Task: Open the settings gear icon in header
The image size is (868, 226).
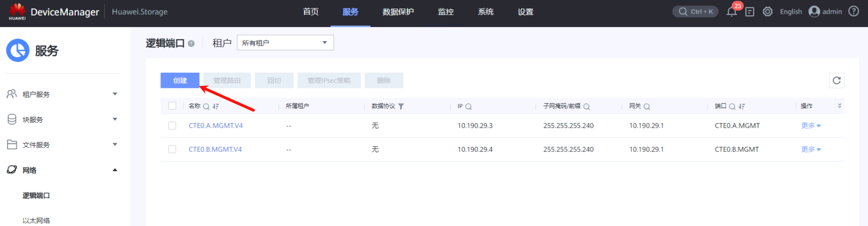Action: [x=768, y=12]
